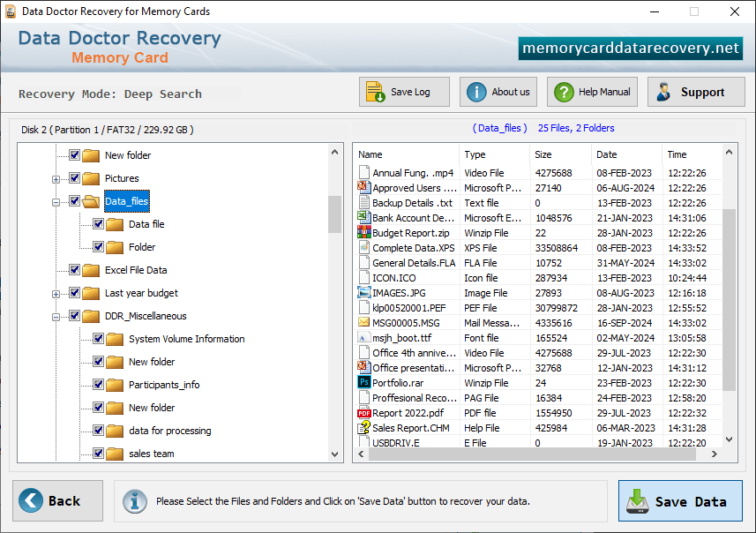Toggle checkbox for DDR_Miscellaneous folder
756x533 pixels.
coord(74,315)
